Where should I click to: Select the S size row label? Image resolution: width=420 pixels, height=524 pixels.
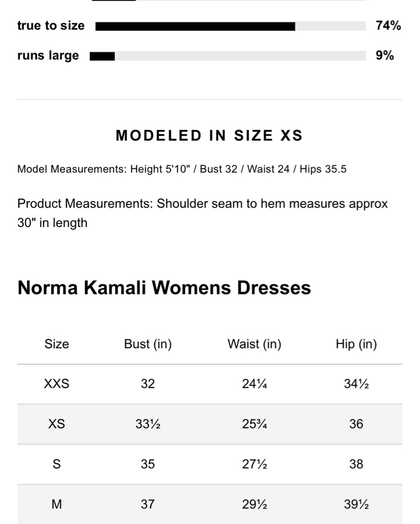click(57, 464)
